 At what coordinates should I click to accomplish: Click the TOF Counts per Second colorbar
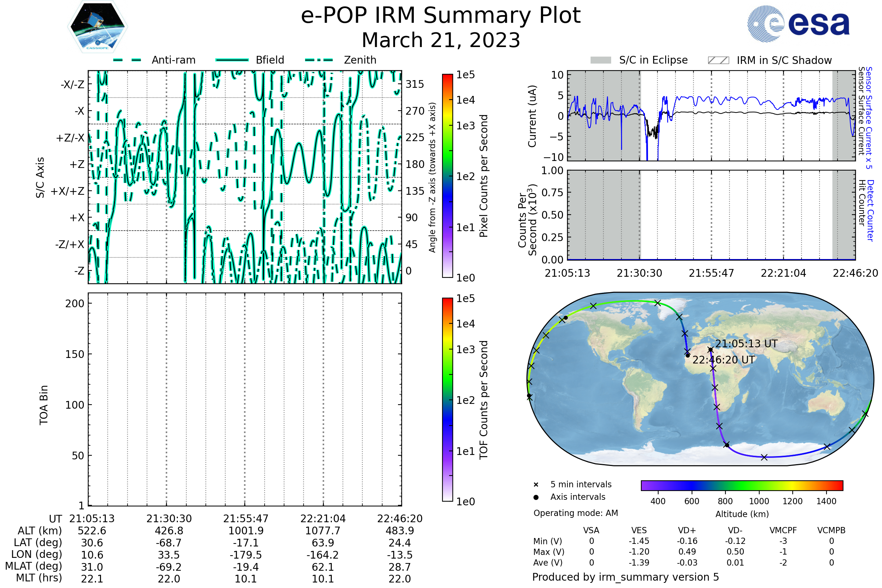click(447, 400)
